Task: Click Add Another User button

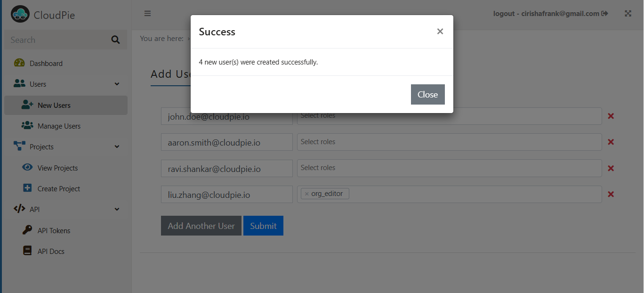Action: point(201,226)
